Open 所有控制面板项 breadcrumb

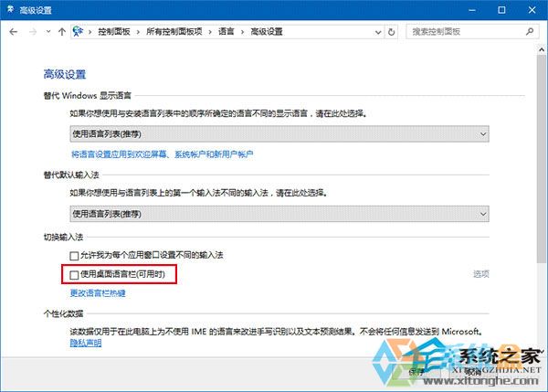[x=174, y=32]
